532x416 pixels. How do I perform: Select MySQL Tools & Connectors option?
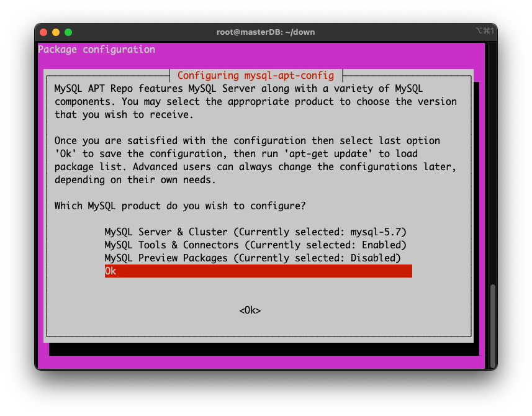[x=255, y=245]
